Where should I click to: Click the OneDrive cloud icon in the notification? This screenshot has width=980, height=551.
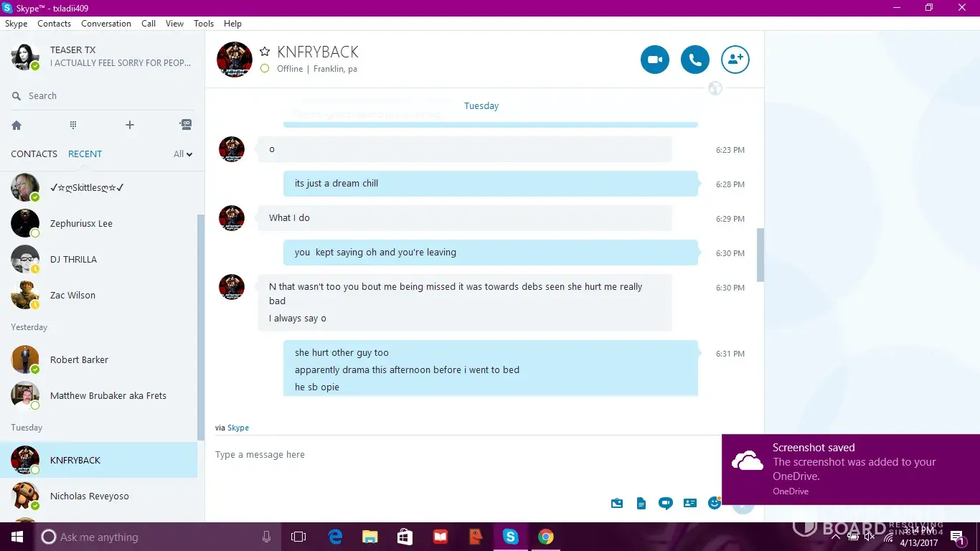tap(747, 461)
